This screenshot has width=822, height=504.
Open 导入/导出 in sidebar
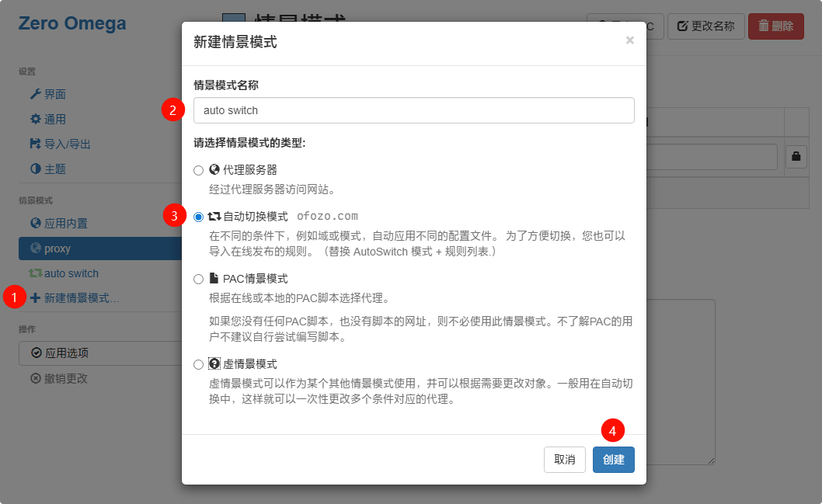pyautogui.click(x=67, y=144)
